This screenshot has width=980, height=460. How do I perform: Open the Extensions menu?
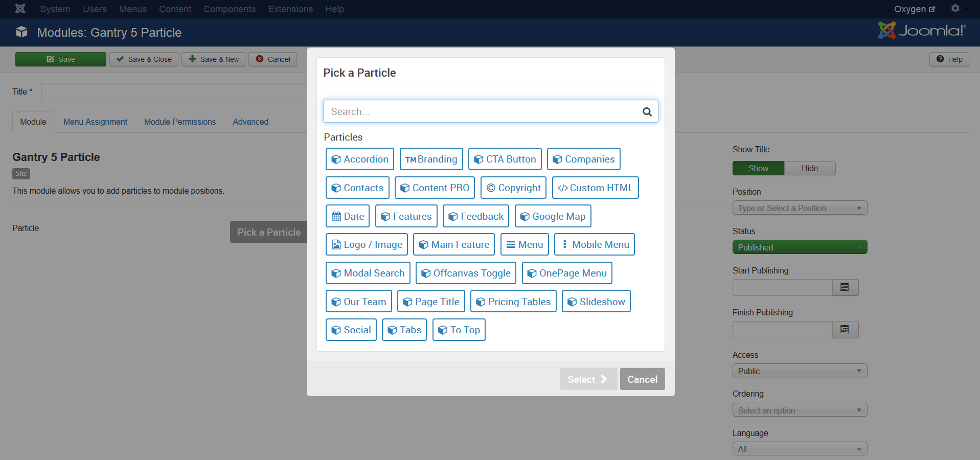pos(290,9)
